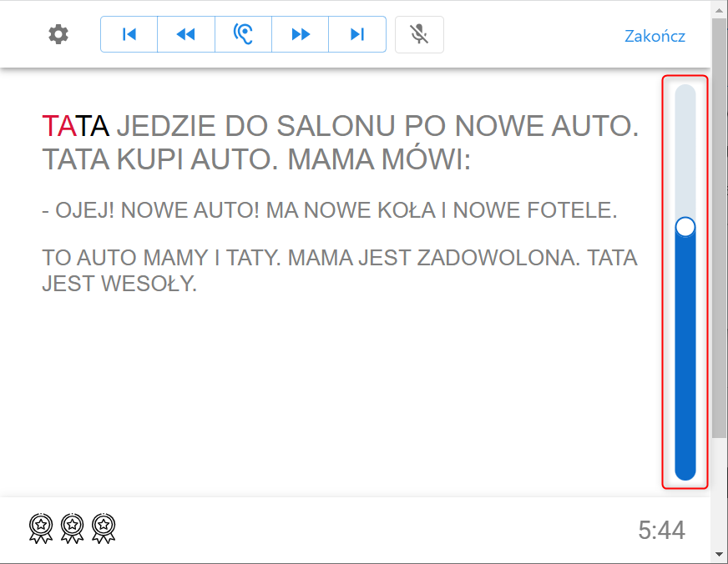Click the scrollbar down arrow
Image resolution: width=728 pixels, height=564 pixels.
point(720,556)
